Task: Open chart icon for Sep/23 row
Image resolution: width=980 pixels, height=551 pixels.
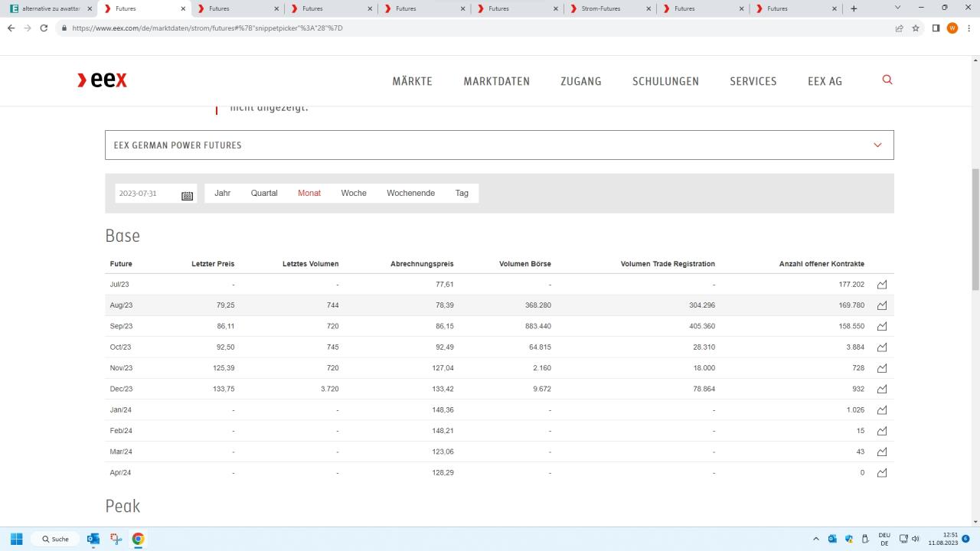Action: click(x=882, y=326)
